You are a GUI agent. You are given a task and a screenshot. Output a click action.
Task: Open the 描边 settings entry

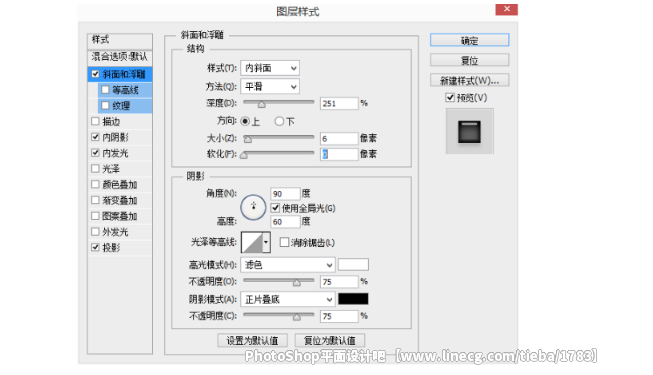point(111,122)
